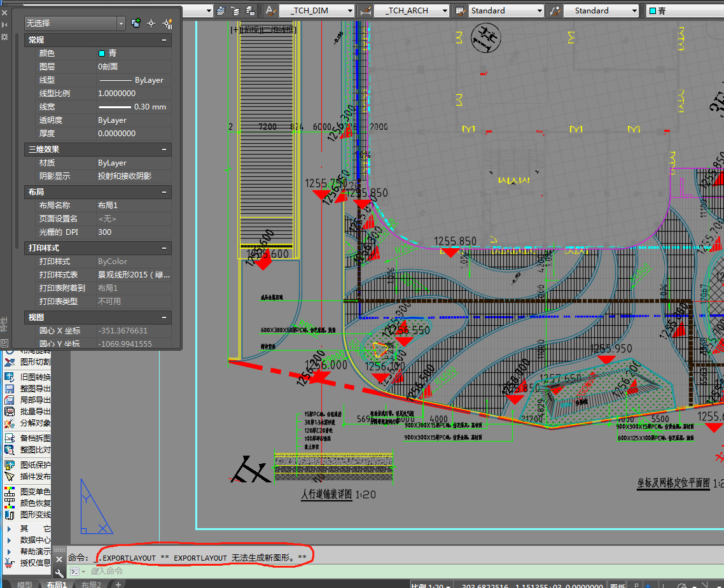The image size is (724, 588).
Task: Click the plus button to add layout
Action: pos(118,584)
